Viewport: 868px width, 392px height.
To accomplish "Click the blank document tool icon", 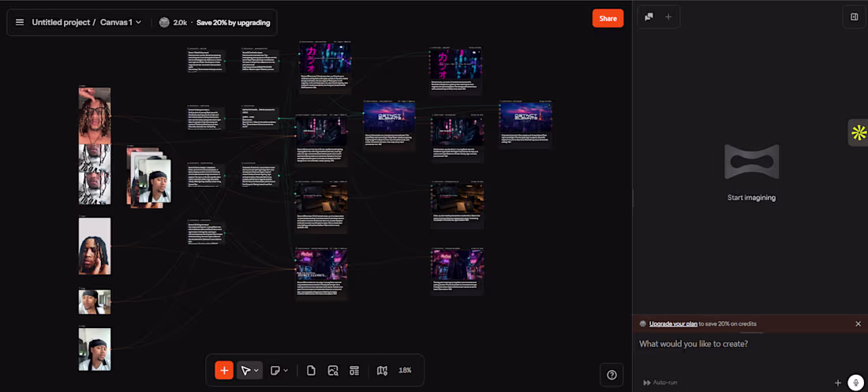I will pos(311,371).
